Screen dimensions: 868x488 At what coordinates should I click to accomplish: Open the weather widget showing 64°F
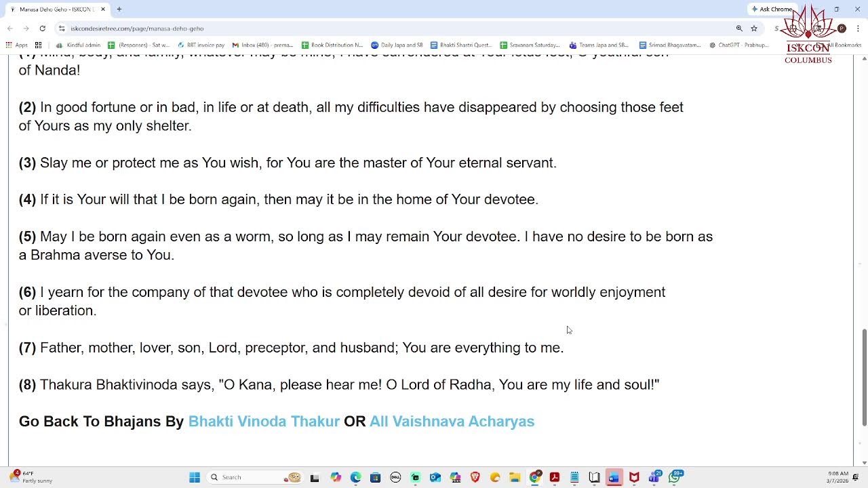[31, 477]
